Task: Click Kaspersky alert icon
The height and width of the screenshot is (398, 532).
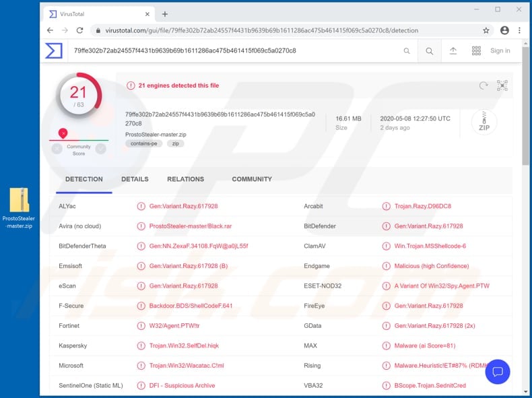Action: pos(141,345)
